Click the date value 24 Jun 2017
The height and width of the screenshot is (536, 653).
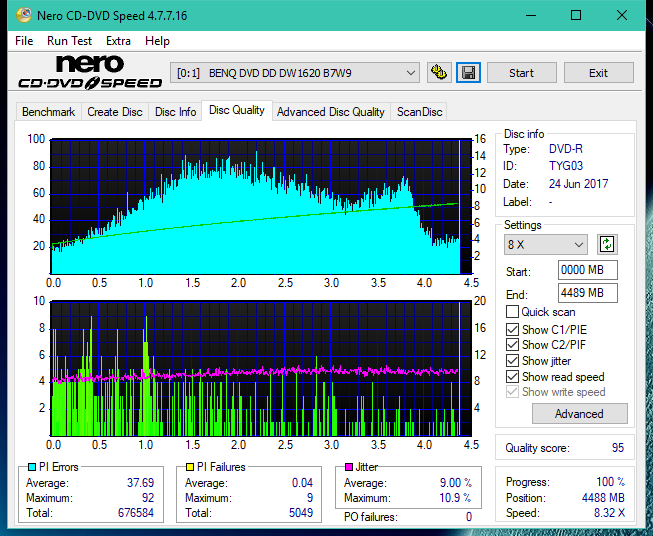point(578,183)
